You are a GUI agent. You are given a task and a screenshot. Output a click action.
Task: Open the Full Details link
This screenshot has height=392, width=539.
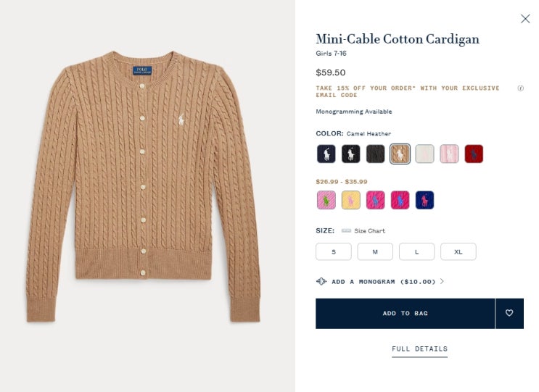point(419,349)
